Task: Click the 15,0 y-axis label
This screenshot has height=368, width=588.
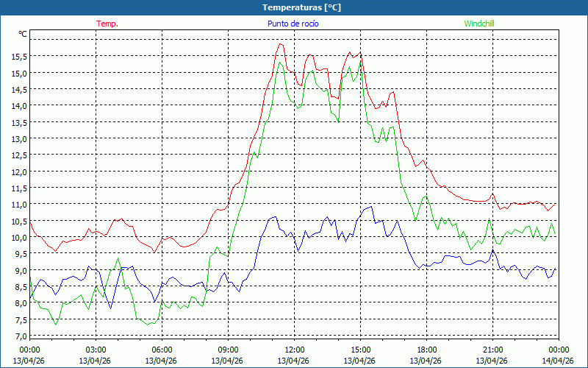Action: coord(19,73)
